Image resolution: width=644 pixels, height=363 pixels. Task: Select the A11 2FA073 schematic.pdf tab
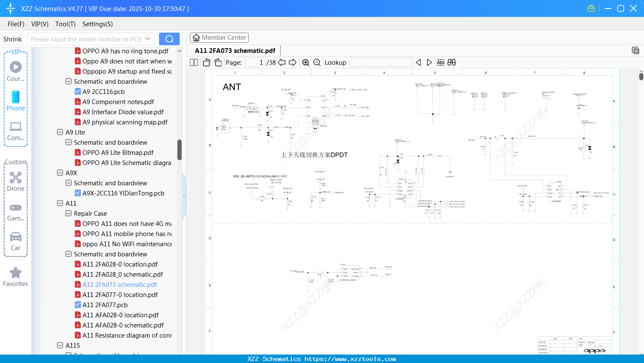[x=235, y=51]
